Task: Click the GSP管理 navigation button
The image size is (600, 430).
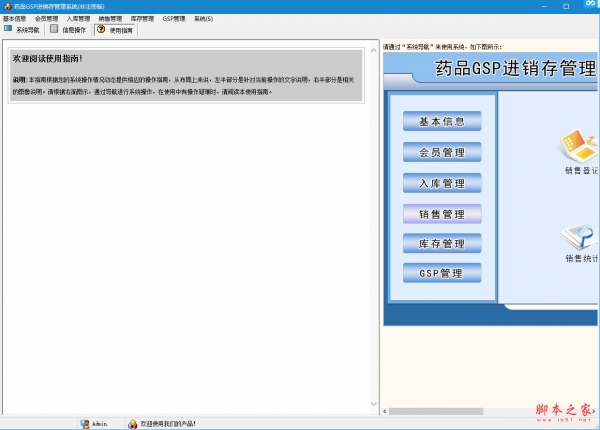Action: [x=442, y=273]
